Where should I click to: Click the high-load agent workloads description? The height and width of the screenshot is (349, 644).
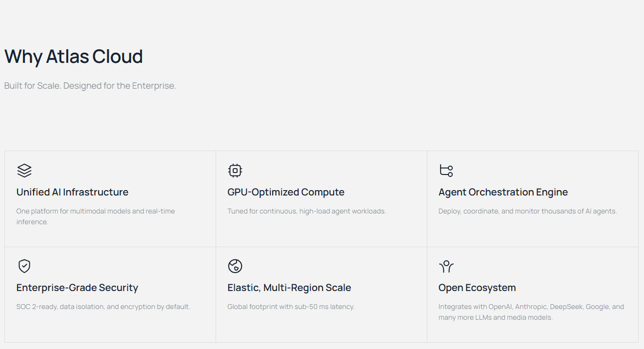[x=306, y=211]
